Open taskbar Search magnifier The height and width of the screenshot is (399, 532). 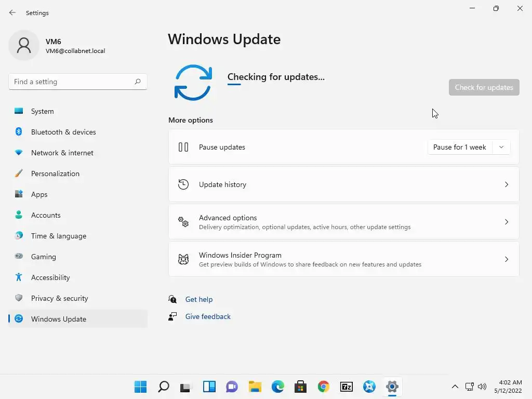click(164, 387)
